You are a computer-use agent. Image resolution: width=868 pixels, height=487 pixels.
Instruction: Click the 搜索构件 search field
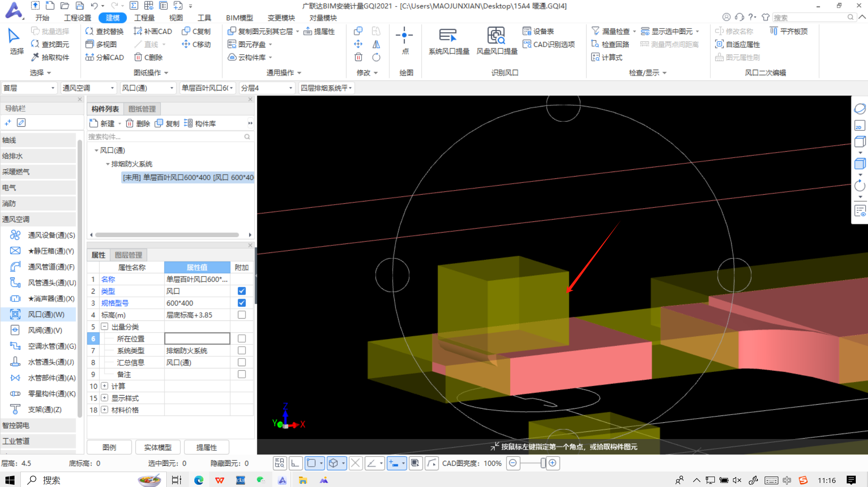pyautogui.click(x=169, y=137)
